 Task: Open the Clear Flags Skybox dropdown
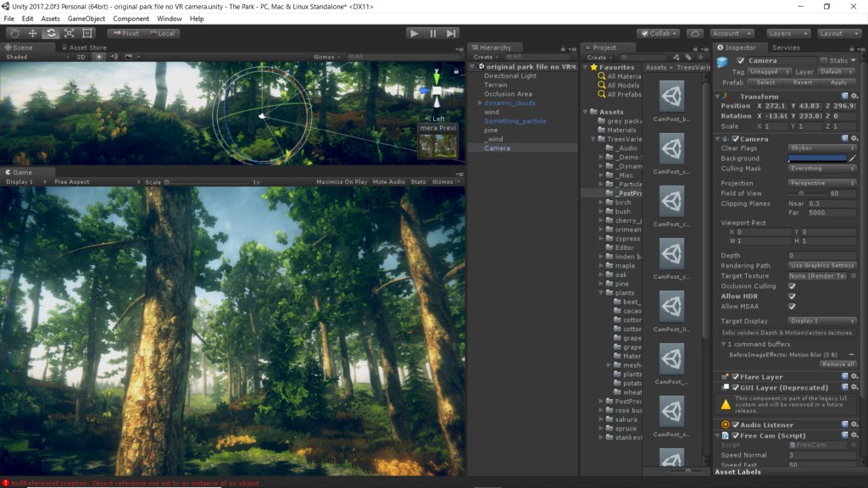coord(822,148)
